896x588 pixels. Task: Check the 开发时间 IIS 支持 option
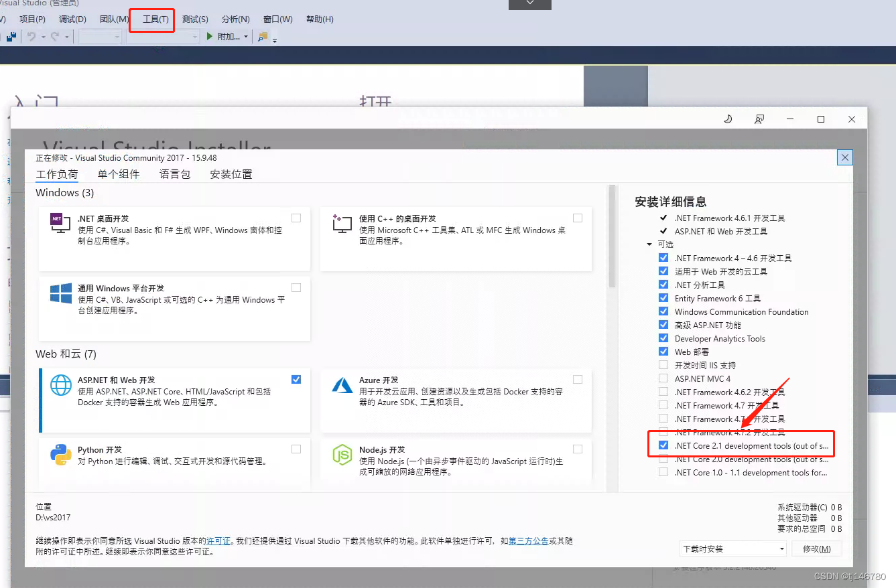pyautogui.click(x=663, y=365)
